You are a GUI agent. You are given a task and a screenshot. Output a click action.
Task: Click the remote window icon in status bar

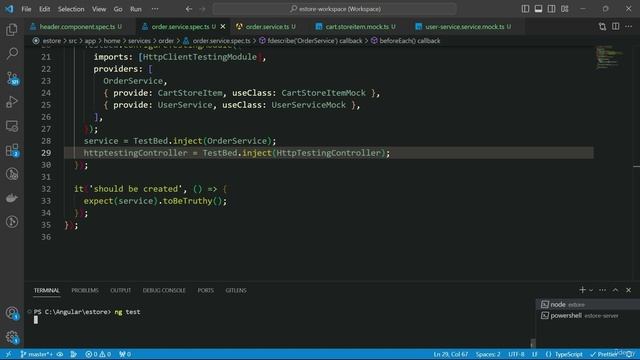[8, 354]
